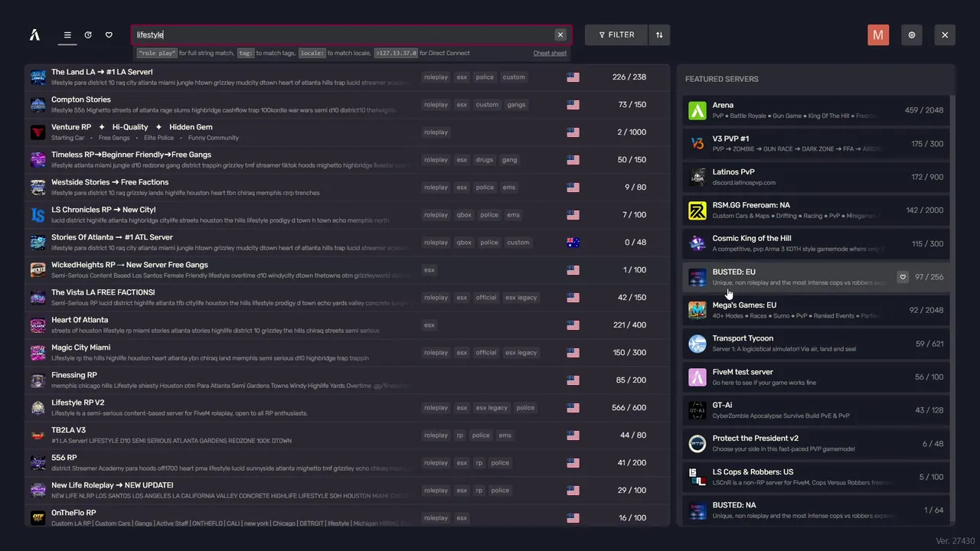Open the FILTER button
This screenshot has height=551, width=980.
click(616, 34)
